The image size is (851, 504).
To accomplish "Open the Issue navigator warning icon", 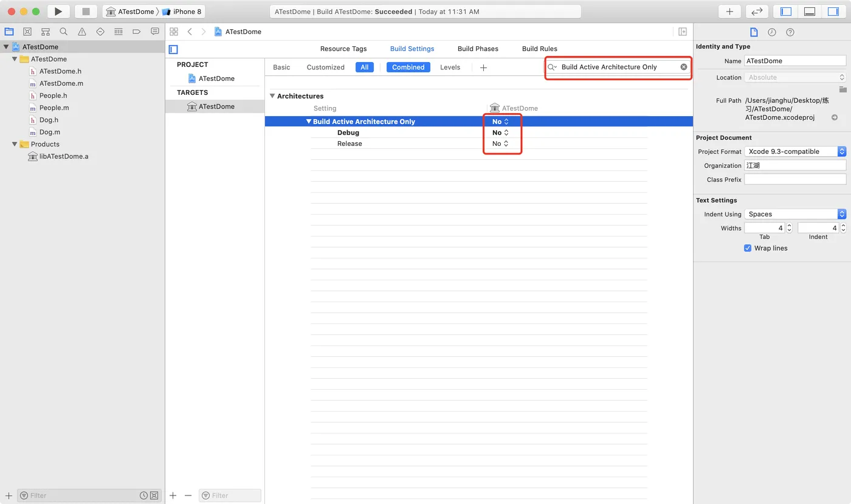I will click(x=82, y=32).
